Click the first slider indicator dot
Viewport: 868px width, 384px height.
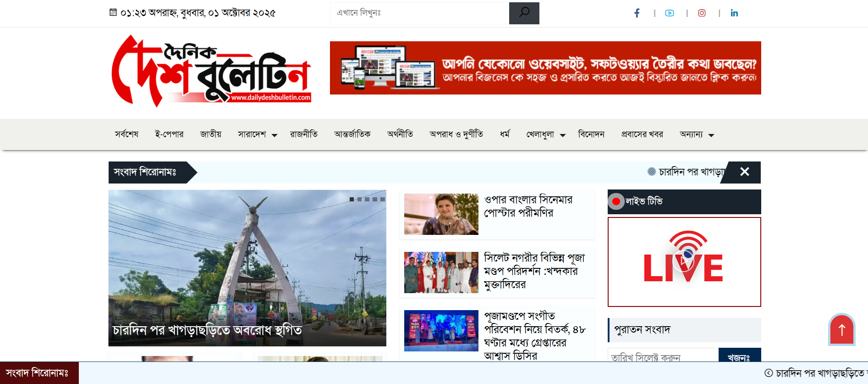pyautogui.click(x=352, y=199)
